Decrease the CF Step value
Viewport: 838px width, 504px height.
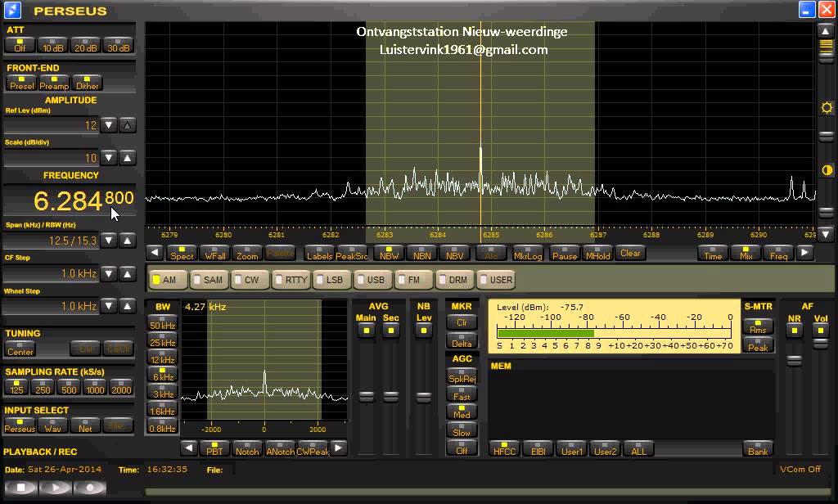[109, 273]
